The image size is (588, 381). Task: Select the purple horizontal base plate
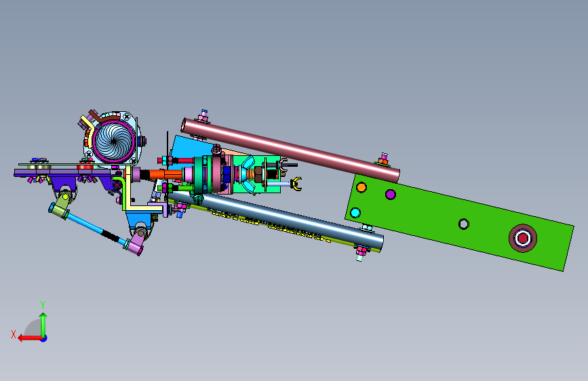pyautogui.click(x=63, y=172)
